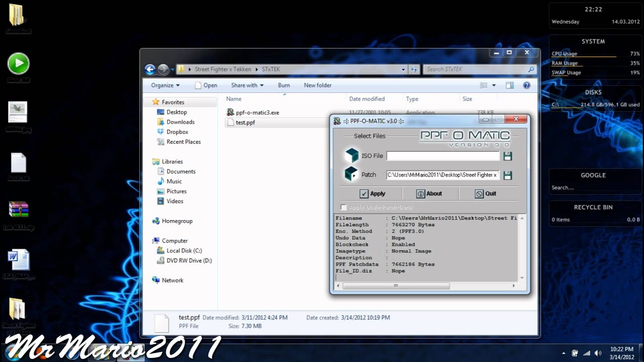The height and width of the screenshot is (362, 644).
Task: Click the WinRAR archive desktop icon
Action: [19, 210]
